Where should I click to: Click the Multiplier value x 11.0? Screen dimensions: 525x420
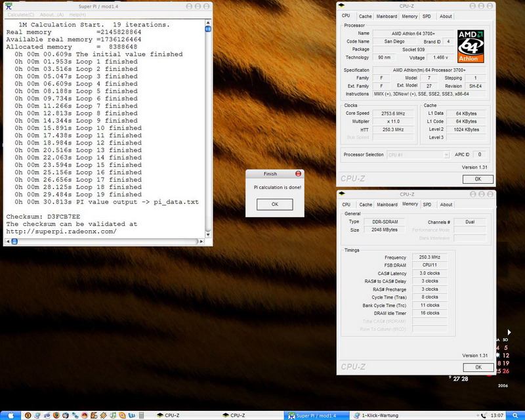pyautogui.click(x=393, y=121)
